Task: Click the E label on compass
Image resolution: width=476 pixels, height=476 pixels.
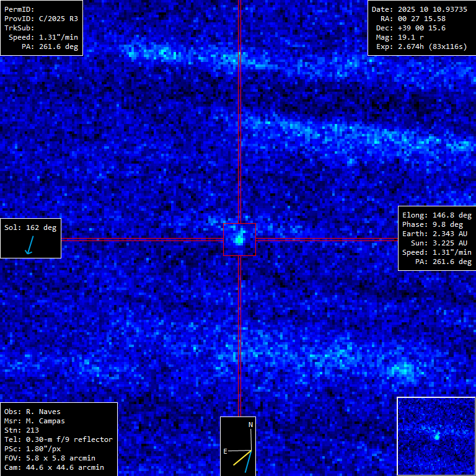Action: point(226,451)
